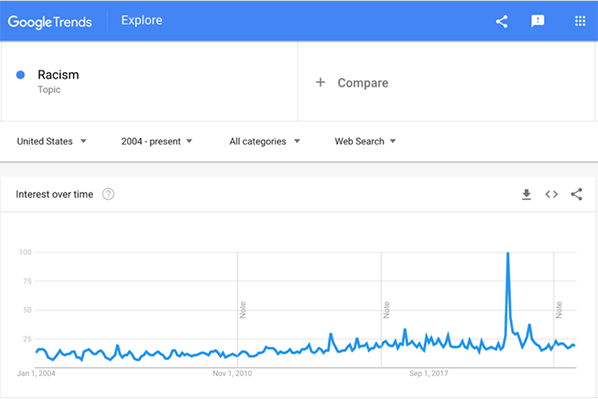Click the tallest peak on the chart
Screen dimensions: 598x399
508,253
